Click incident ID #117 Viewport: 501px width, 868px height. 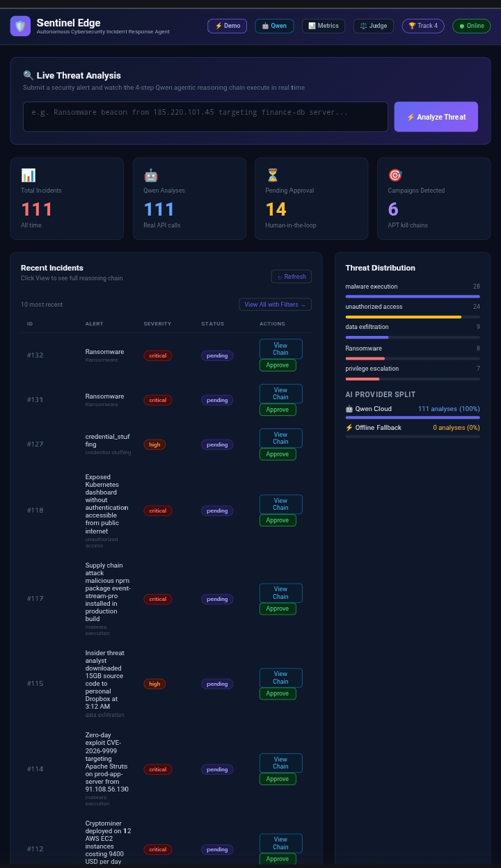click(x=35, y=599)
